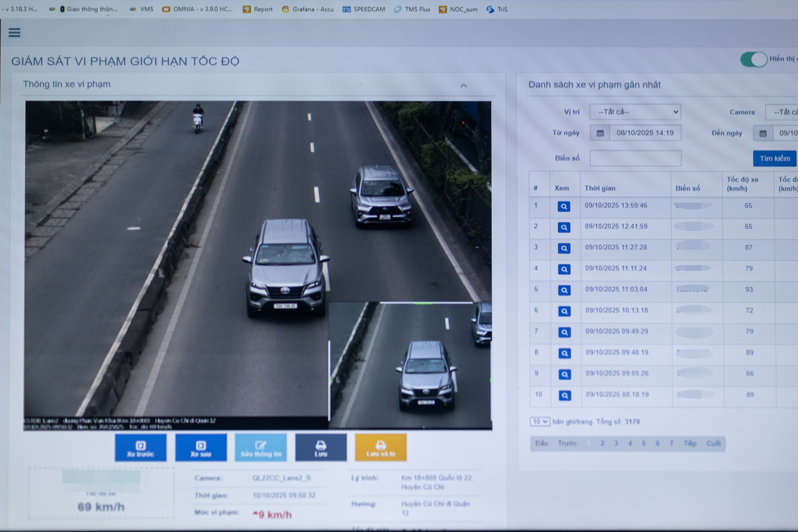Click Xe sau next vehicle button
This screenshot has height=532, width=798.
click(x=201, y=448)
